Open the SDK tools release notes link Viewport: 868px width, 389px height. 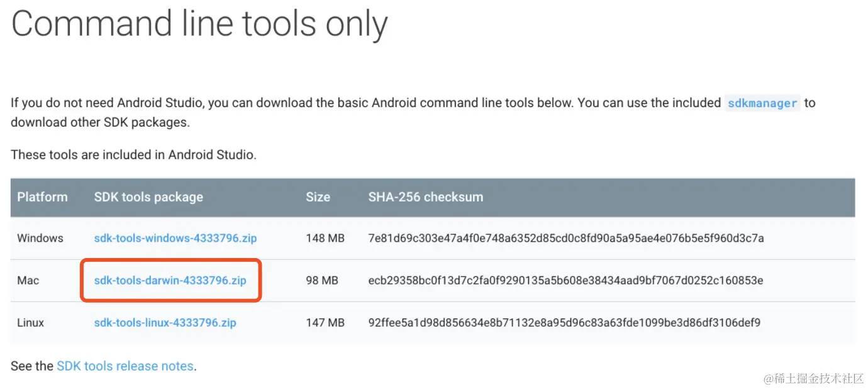pyautogui.click(x=125, y=366)
